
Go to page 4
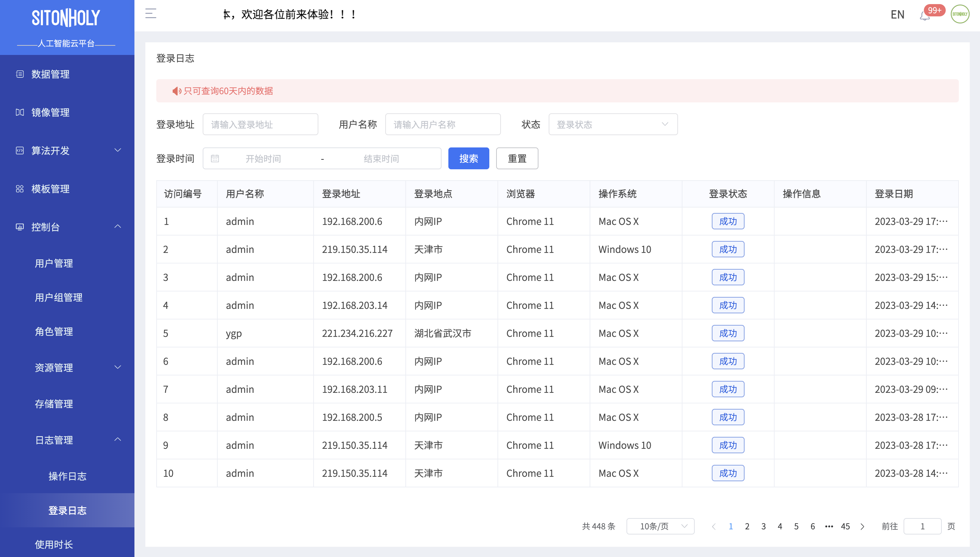[780, 526]
